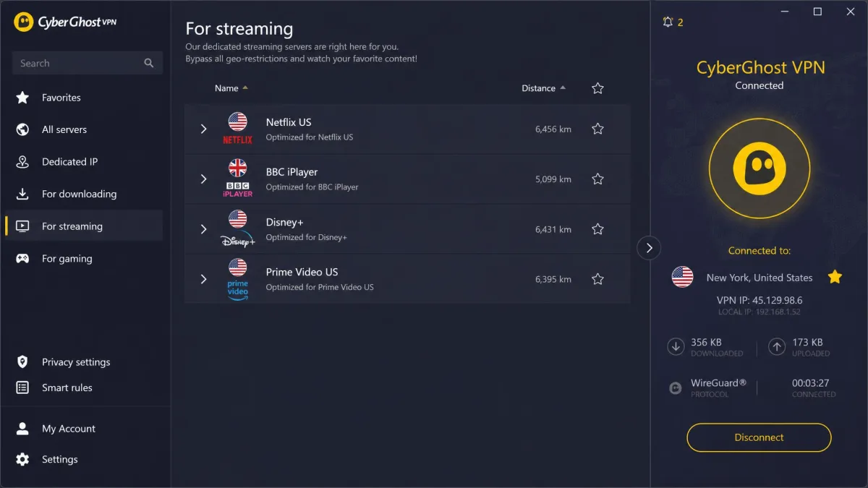Open Favorites section

[84, 98]
